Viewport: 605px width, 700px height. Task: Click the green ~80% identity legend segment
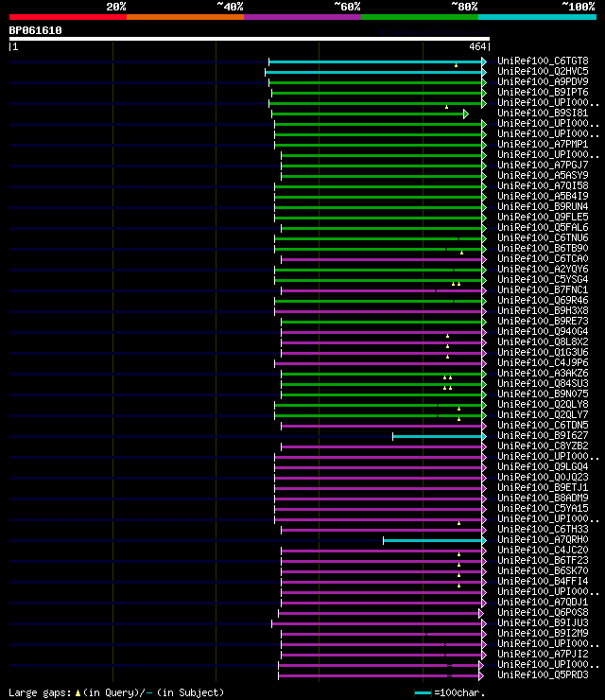420,17
